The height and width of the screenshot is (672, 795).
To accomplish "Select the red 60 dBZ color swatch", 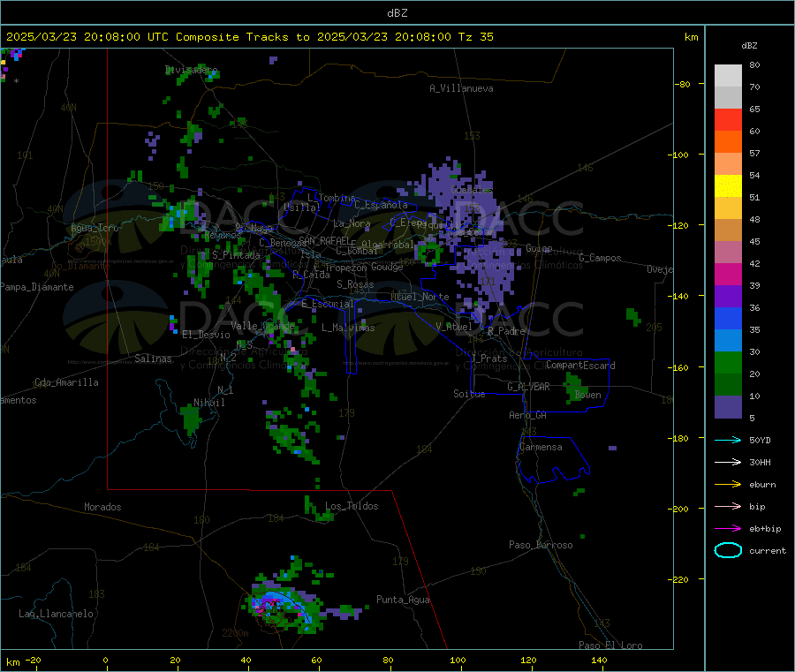I will point(728,119).
